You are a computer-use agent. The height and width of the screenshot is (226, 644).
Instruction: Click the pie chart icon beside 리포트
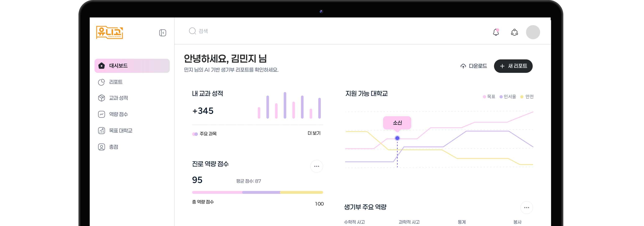click(x=101, y=82)
